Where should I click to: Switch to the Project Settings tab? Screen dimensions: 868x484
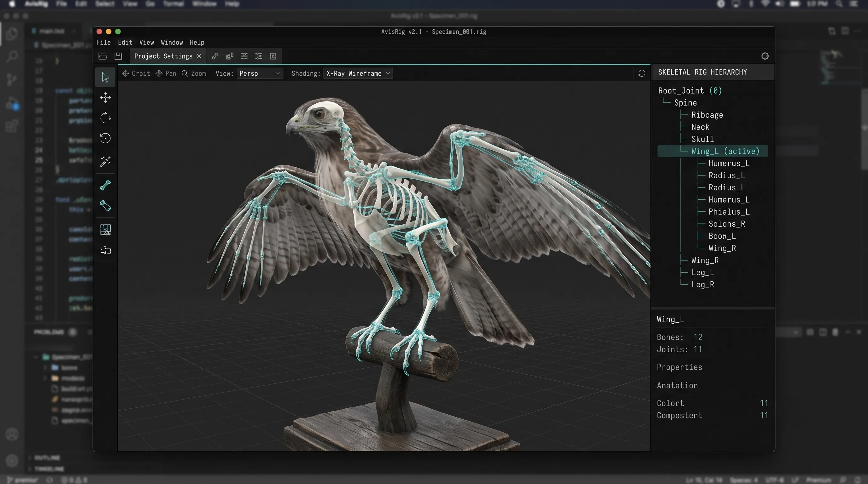coord(163,56)
